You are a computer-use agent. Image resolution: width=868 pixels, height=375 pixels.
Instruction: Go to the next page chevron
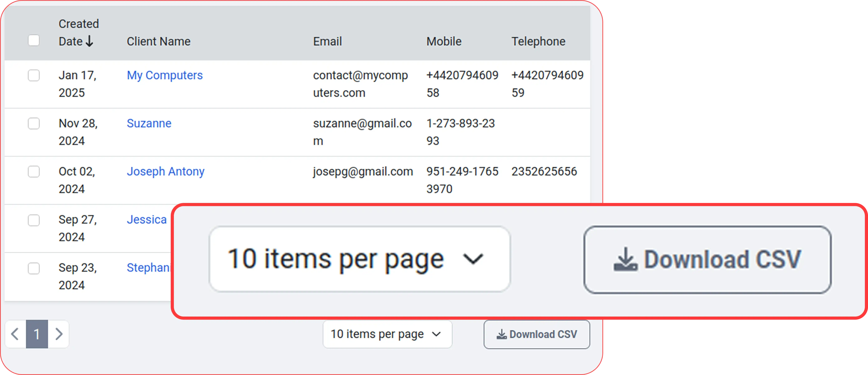click(59, 334)
